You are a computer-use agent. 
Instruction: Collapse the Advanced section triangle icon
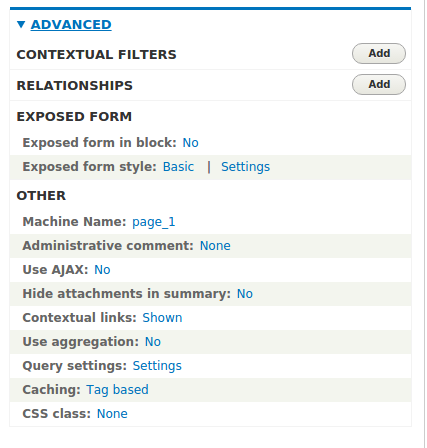point(21,25)
